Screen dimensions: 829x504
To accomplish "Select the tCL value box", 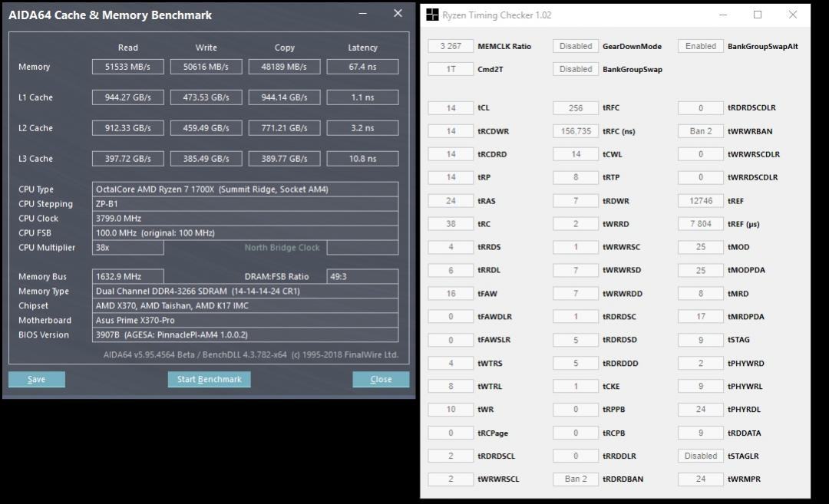I will coord(451,107).
